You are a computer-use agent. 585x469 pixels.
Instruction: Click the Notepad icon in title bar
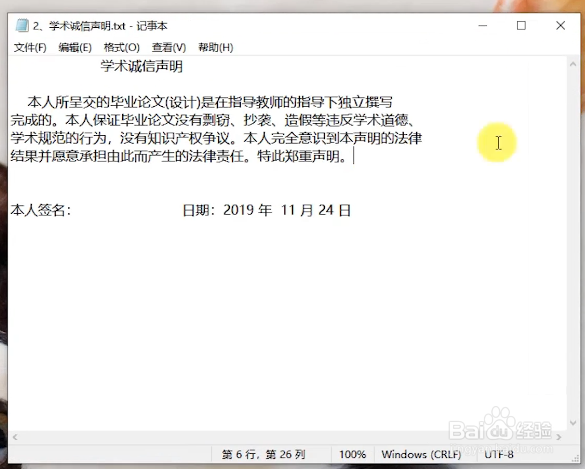(x=22, y=25)
